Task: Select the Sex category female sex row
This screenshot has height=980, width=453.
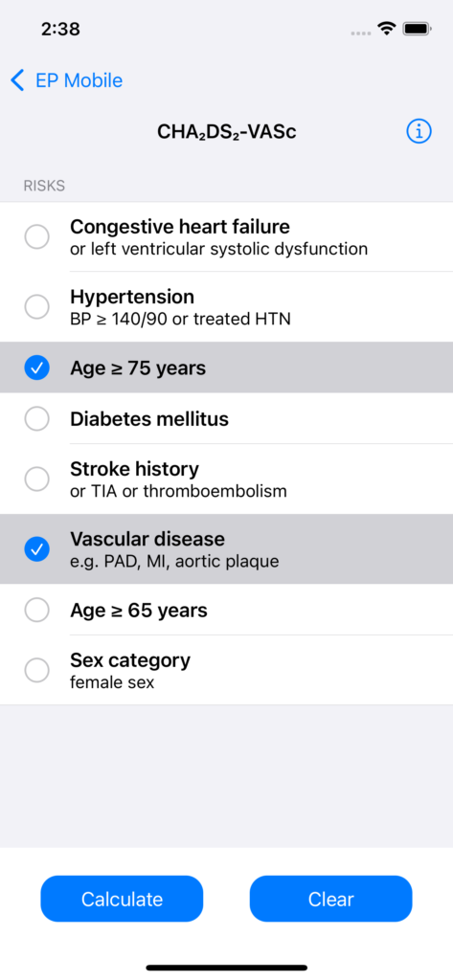Action: tap(226, 671)
